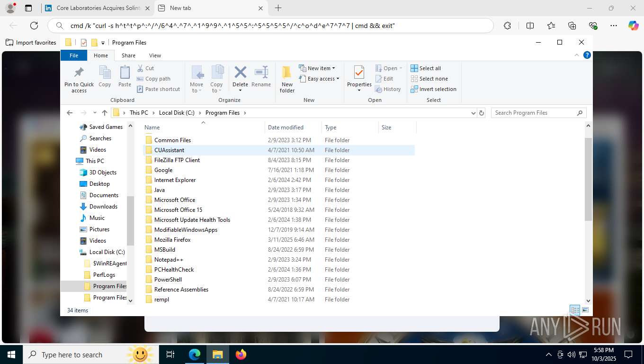Screen dimensions: 644x364
Task: Switch to large thumbnails view icon
Action: [585, 310]
